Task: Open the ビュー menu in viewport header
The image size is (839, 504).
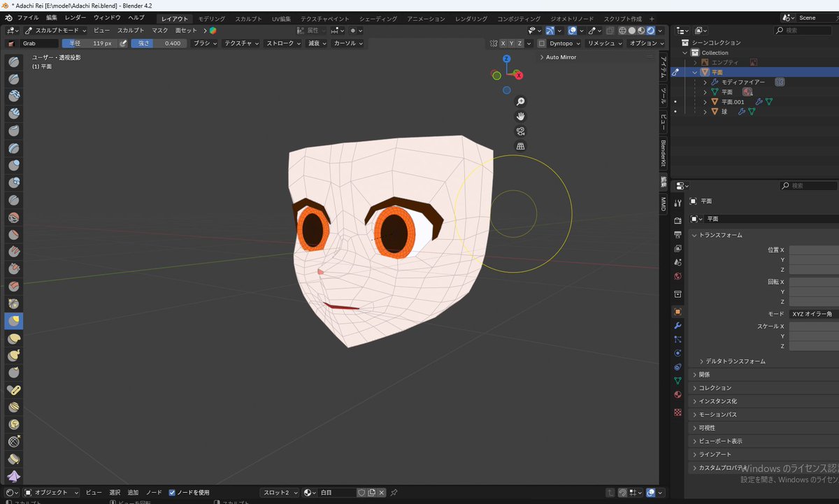Action: pos(101,31)
